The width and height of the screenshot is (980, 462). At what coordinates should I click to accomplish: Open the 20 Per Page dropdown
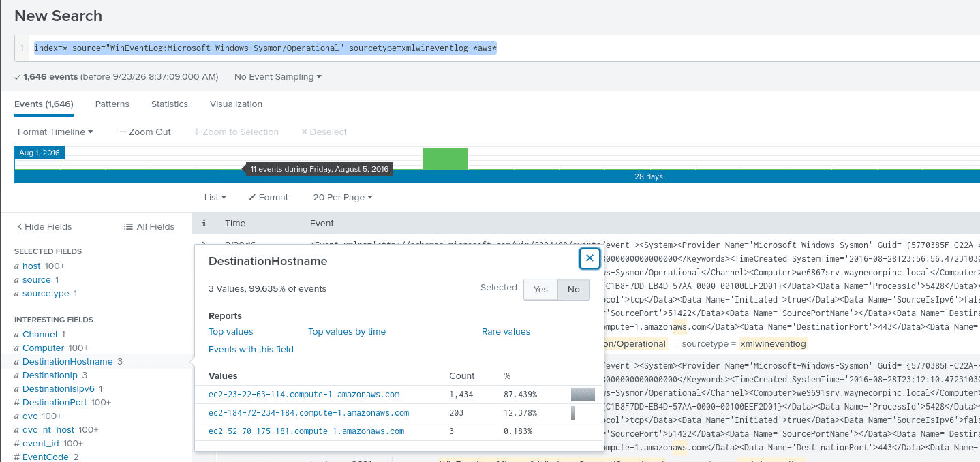[343, 197]
